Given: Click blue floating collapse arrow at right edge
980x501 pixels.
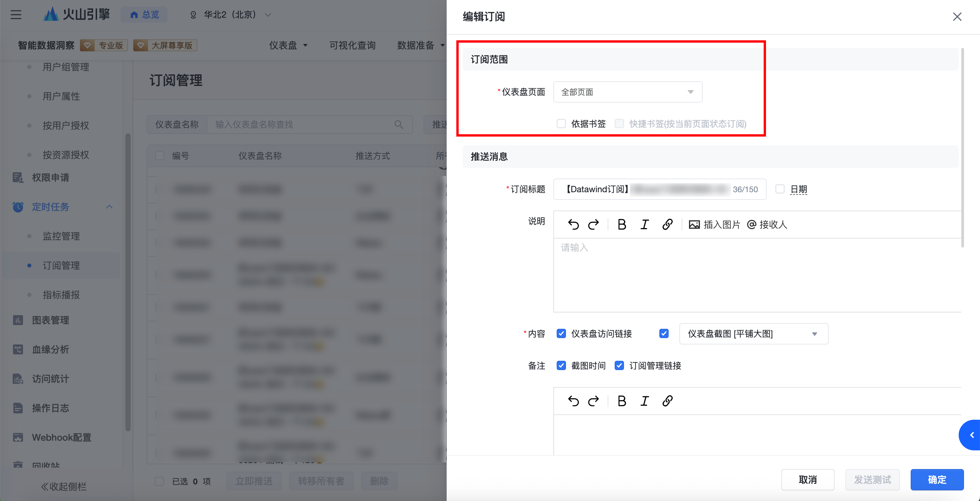Looking at the screenshot, I should 972,435.
